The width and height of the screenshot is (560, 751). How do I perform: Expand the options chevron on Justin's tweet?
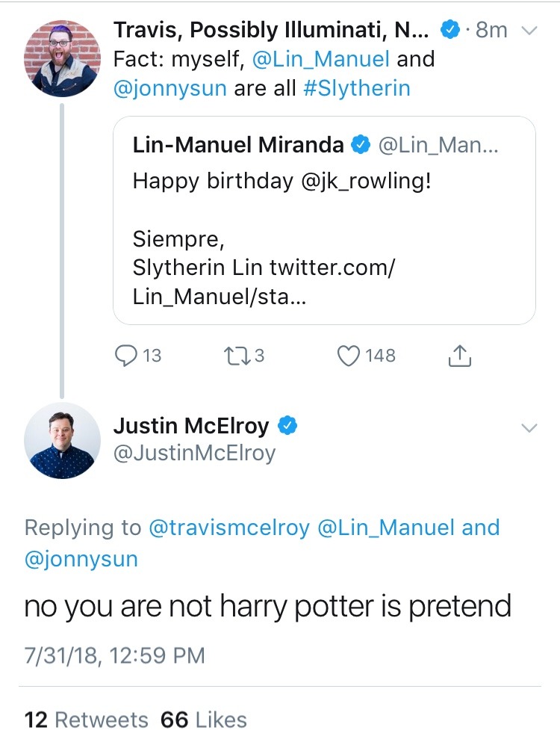point(528,427)
